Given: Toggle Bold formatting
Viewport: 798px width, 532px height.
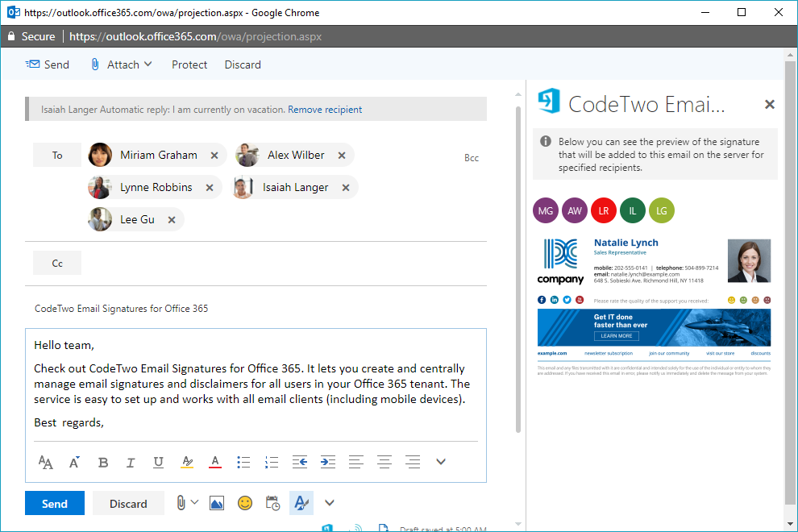Looking at the screenshot, I should click(x=102, y=461).
